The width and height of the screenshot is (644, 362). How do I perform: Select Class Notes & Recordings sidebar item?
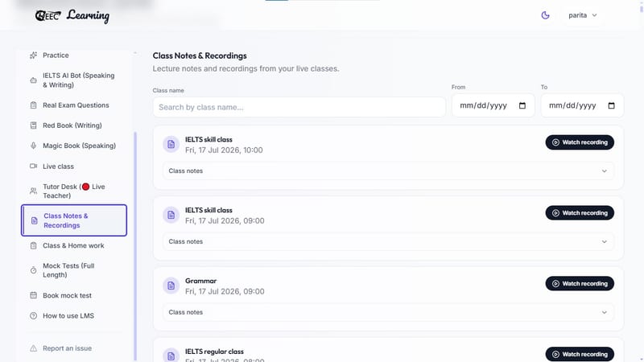point(74,220)
